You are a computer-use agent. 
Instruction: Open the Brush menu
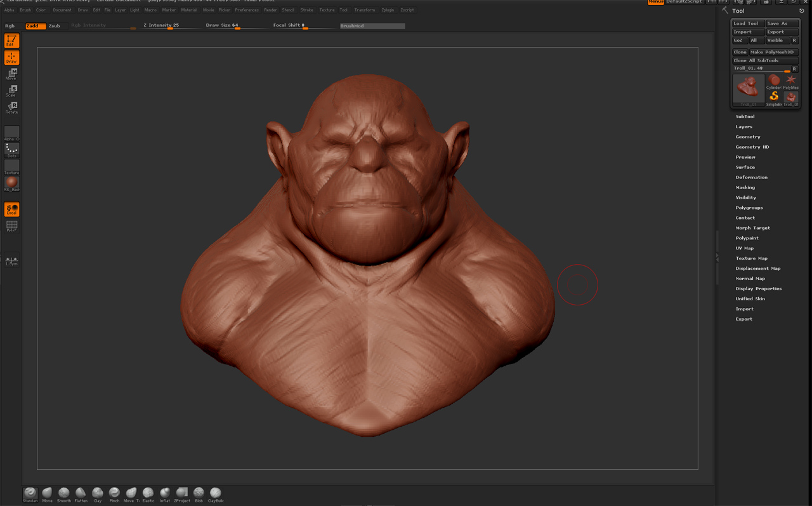pos(25,10)
